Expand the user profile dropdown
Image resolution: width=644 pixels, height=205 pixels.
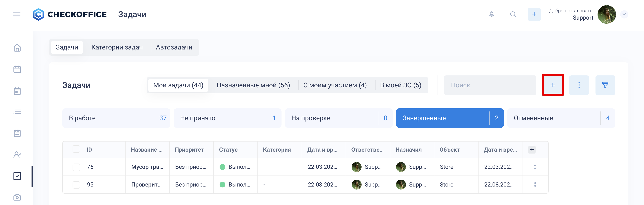pos(624,14)
